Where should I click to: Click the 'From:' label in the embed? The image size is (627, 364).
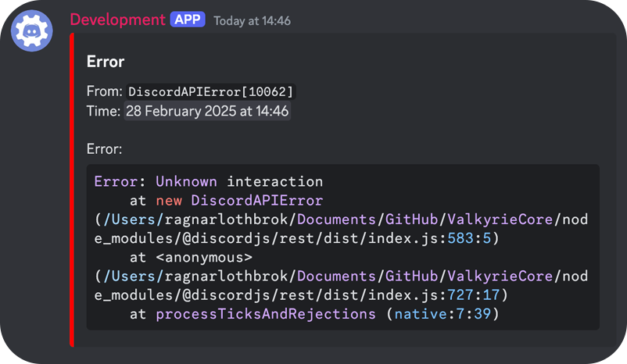[x=105, y=91]
